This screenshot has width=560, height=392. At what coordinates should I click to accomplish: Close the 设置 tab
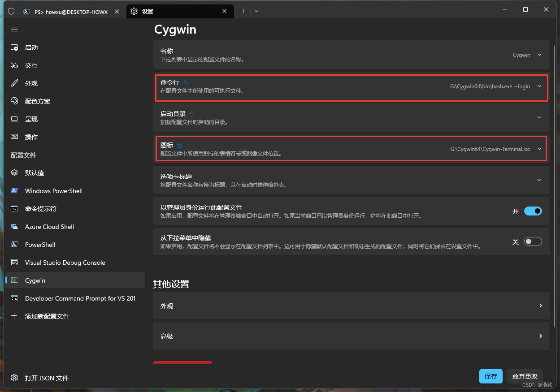click(224, 12)
